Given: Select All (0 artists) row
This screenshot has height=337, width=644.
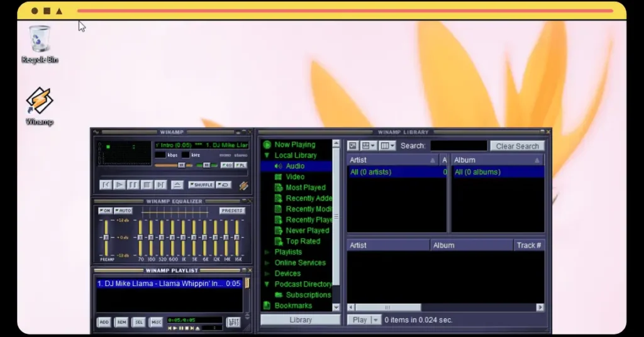Looking at the screenshot, I should 397,172.
